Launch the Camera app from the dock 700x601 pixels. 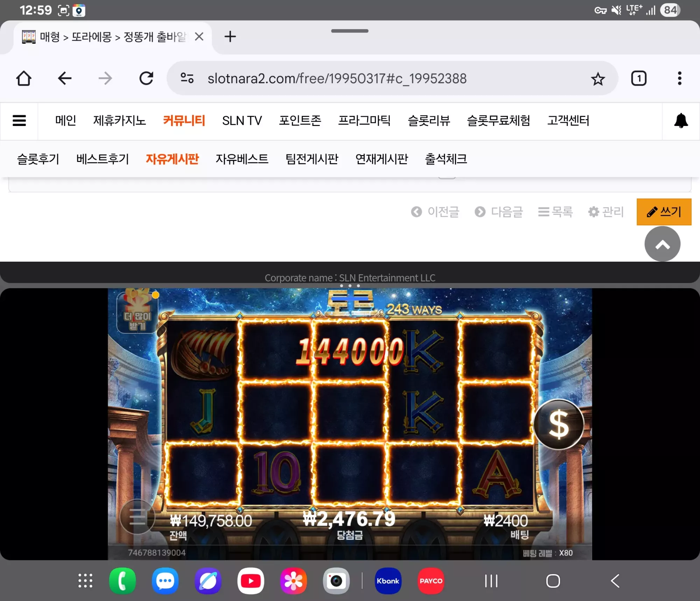pos(336,581)
